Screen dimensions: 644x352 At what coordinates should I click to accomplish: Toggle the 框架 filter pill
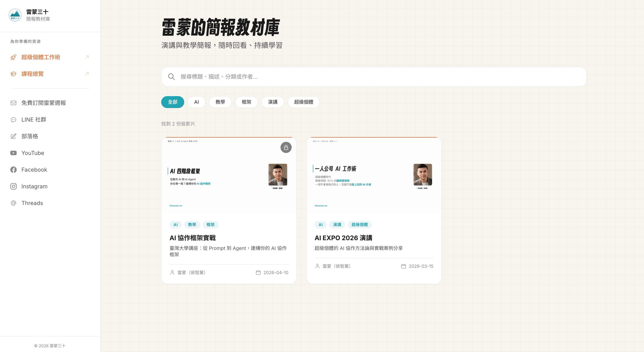coord(247,102)
